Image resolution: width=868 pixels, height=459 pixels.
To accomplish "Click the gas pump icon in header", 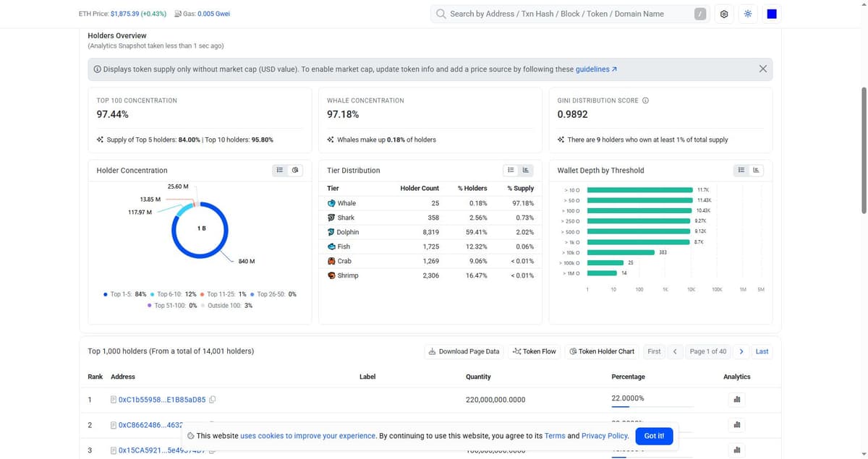I will (178, 14).
